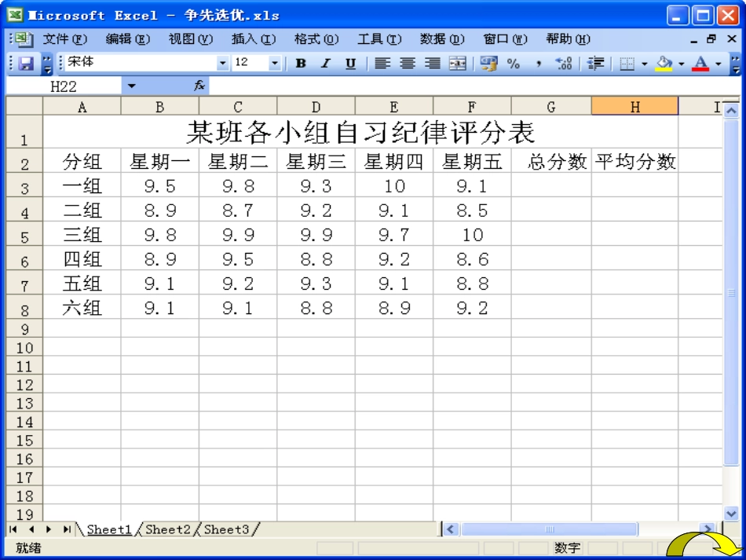Screen dimensions: 746x560
Task: Open 编辑 menu
Action: [x=127, y=39]
